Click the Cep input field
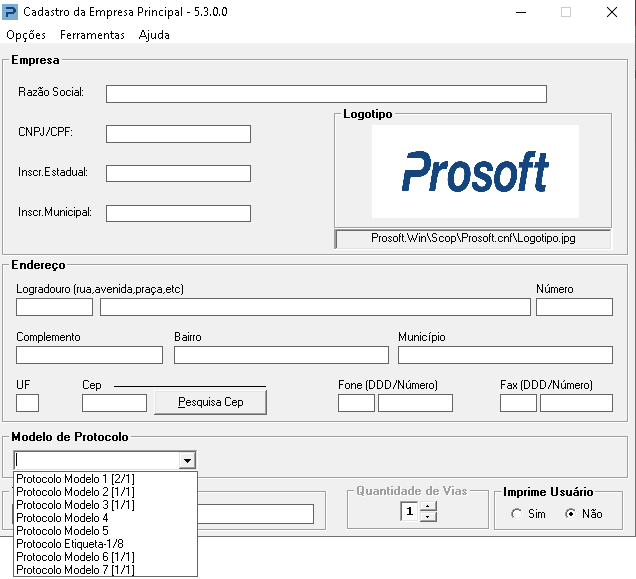This screenshot has width=636, height=579. coord(114,403)
